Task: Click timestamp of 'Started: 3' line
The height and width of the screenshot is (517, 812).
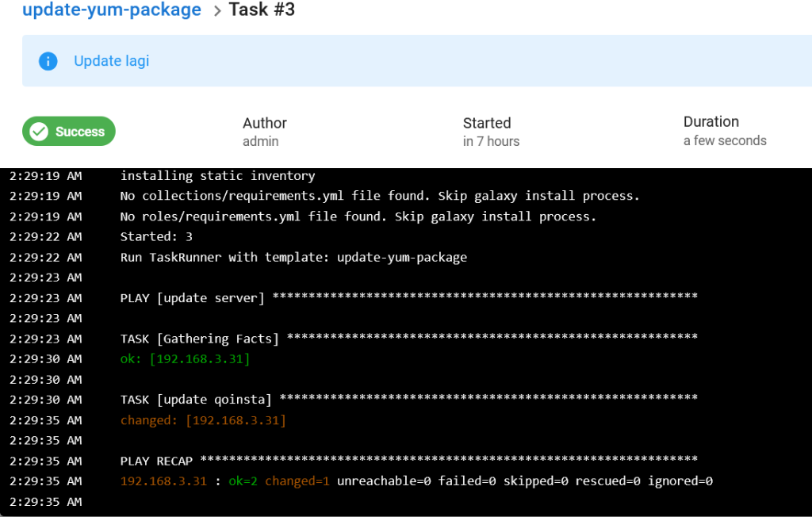Action: pos(45,237)
